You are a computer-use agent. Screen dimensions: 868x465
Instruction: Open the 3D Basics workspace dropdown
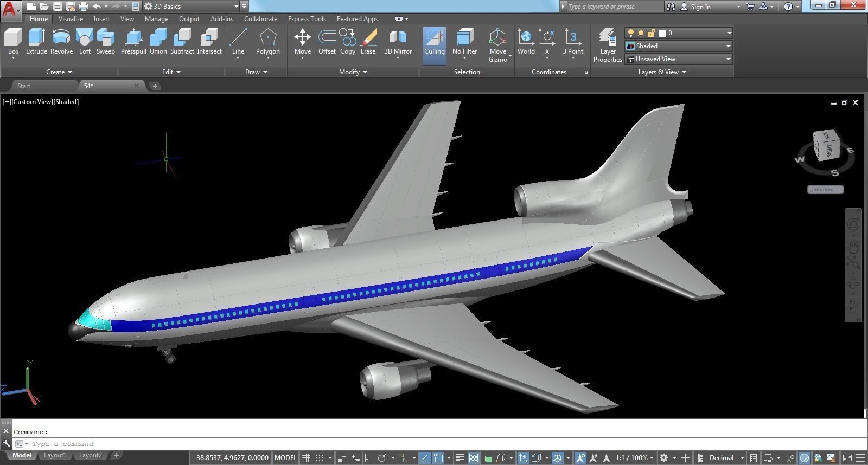(x=191, y=7)
